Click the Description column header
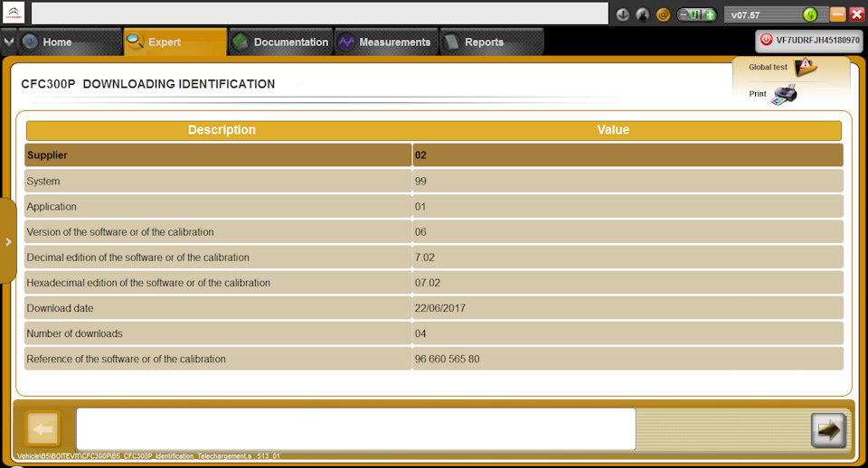Viewport: 868px width, 468px height. (x=222, y=130)
